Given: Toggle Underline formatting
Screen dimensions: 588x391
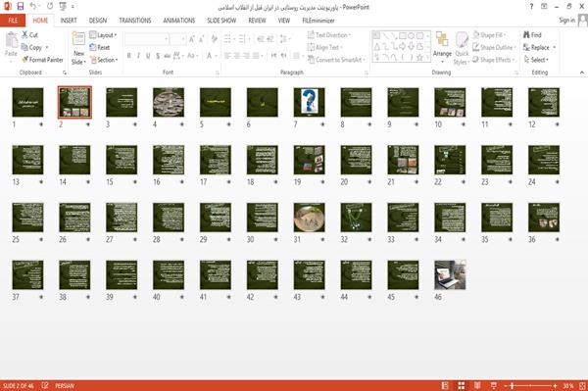Looking at the screenshot, I should pos(148,56).
